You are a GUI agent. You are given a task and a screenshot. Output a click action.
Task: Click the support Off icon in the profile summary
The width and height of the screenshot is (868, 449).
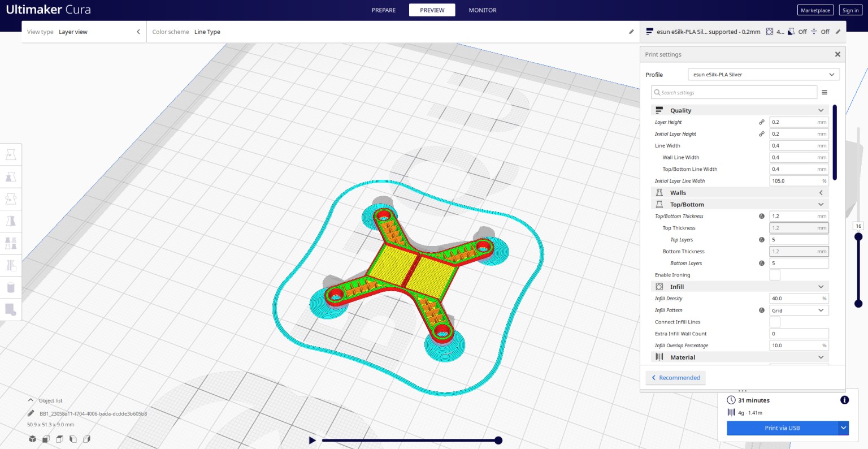(x=792, y=32)
